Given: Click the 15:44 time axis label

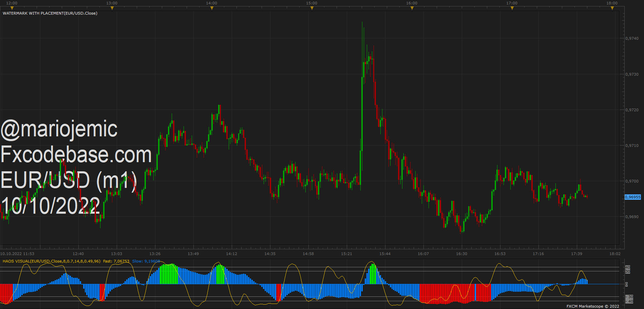Looking at the screenshot, I should click(x=385, y=254).
